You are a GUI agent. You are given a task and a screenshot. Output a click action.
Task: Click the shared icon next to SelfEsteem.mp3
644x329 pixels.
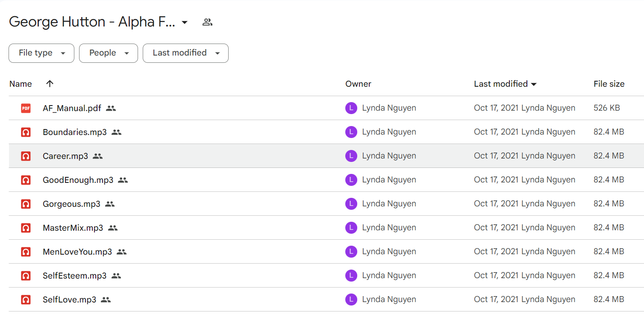click(116, 276)
